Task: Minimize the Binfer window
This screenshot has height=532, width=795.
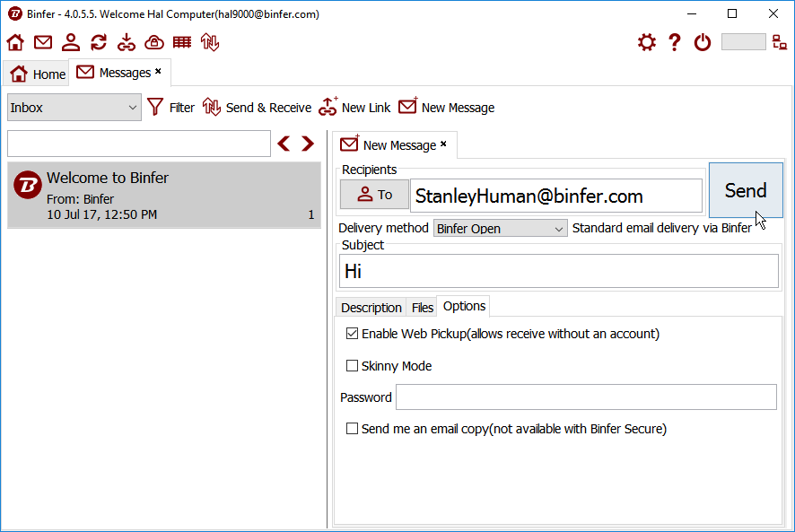Action: tap(692, 13)
